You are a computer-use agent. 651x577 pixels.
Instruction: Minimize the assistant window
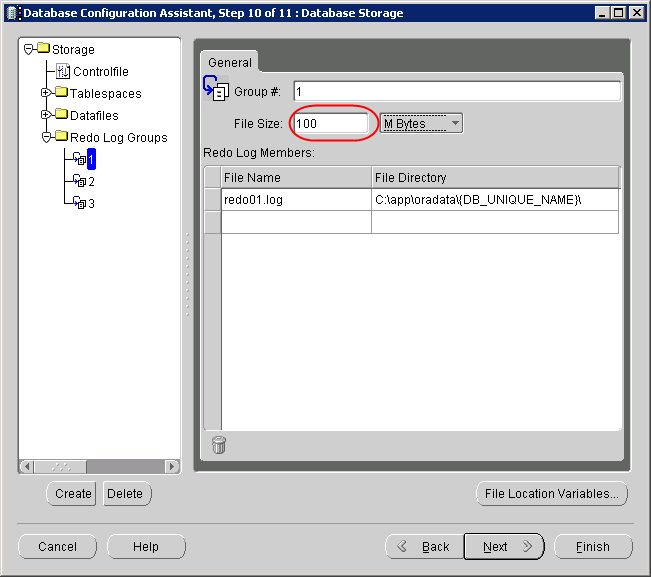[602, 13]
